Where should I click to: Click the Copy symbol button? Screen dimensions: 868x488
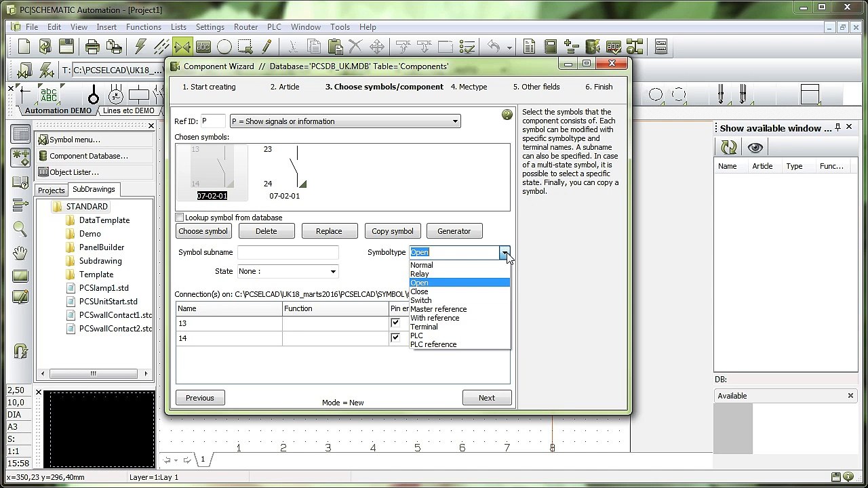pyautogui.click(x=393, y=231)
